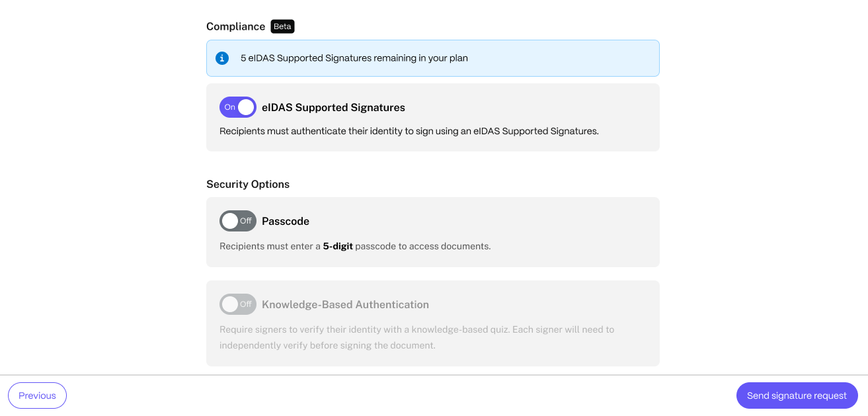The height and width of the screenshot is (416, 868).
Task: Enable the Passcode toggle
Action: pyautogui.click(x=238, y=221)
